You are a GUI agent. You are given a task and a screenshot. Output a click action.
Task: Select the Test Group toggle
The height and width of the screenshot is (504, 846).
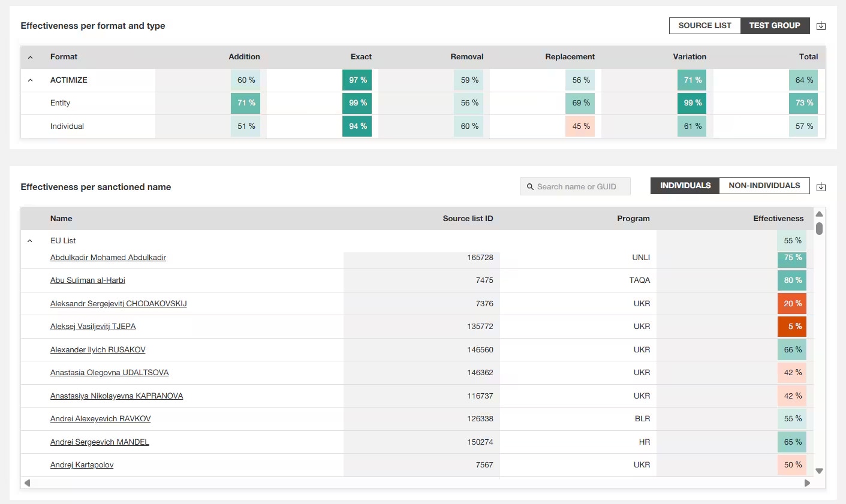(775, 26)
